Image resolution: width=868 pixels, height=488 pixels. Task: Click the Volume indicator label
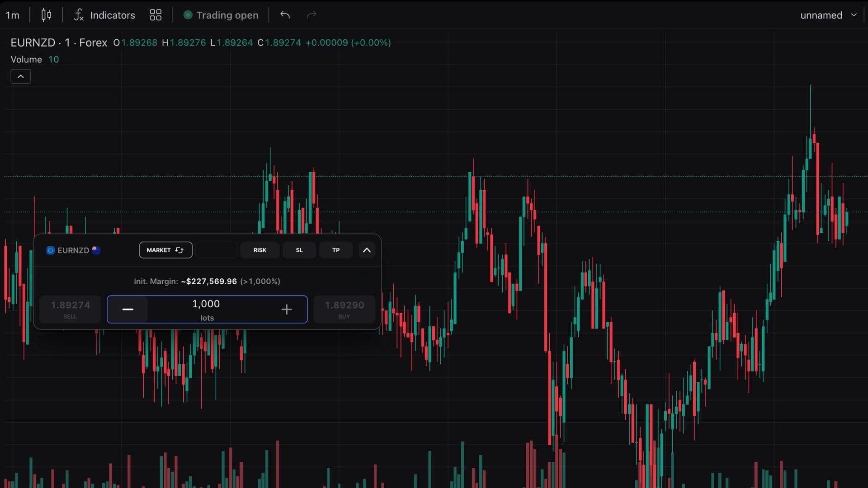click(x=26, y=60)
